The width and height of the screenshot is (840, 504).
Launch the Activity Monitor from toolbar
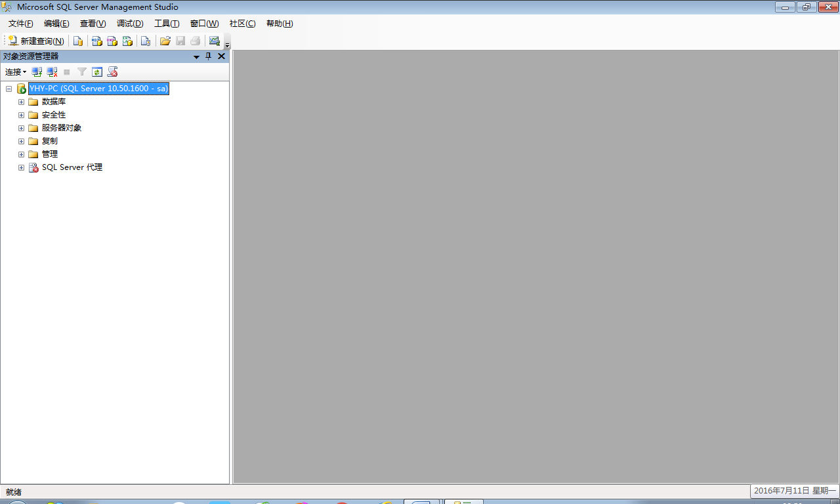(215, 41)
